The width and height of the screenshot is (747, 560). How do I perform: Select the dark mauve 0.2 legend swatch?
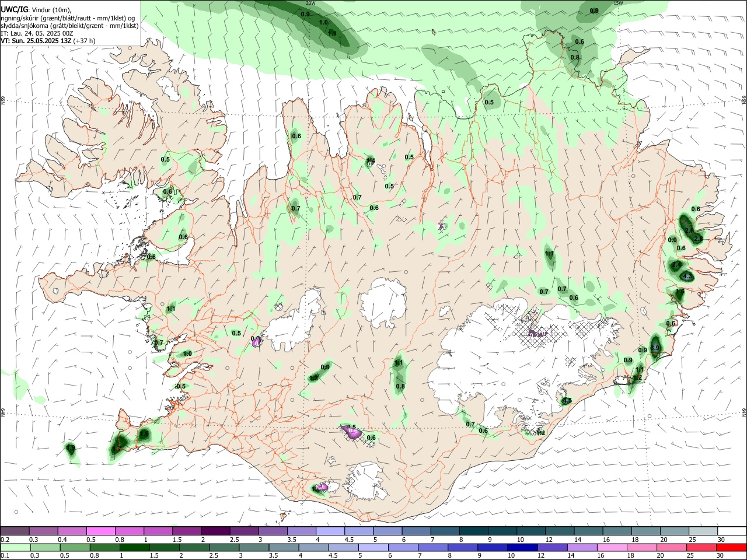click(x=15, y=531)
